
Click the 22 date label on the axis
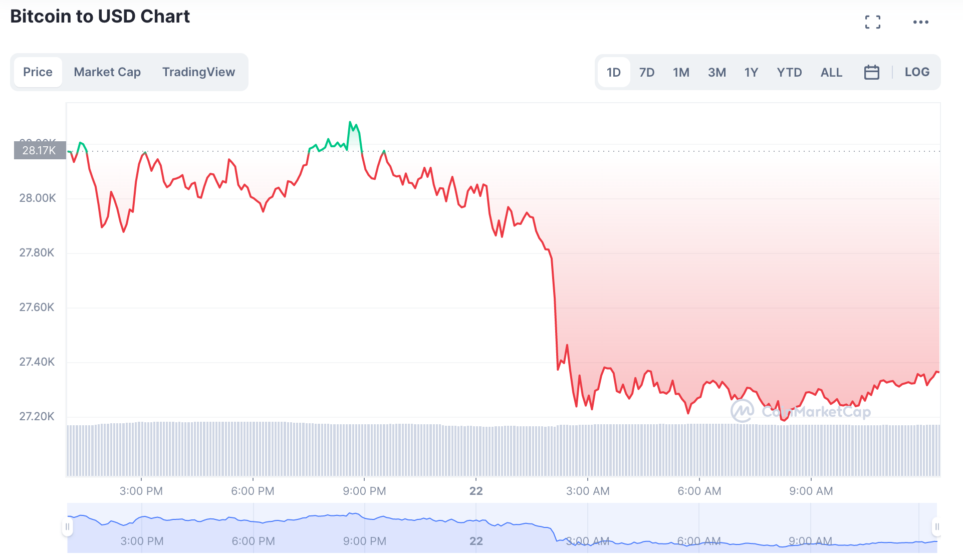click(475, 491)
